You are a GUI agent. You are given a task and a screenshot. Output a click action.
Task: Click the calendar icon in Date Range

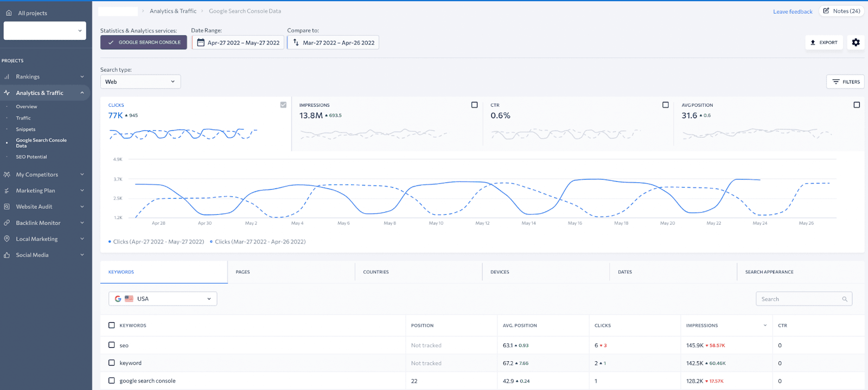coord(201,42)
